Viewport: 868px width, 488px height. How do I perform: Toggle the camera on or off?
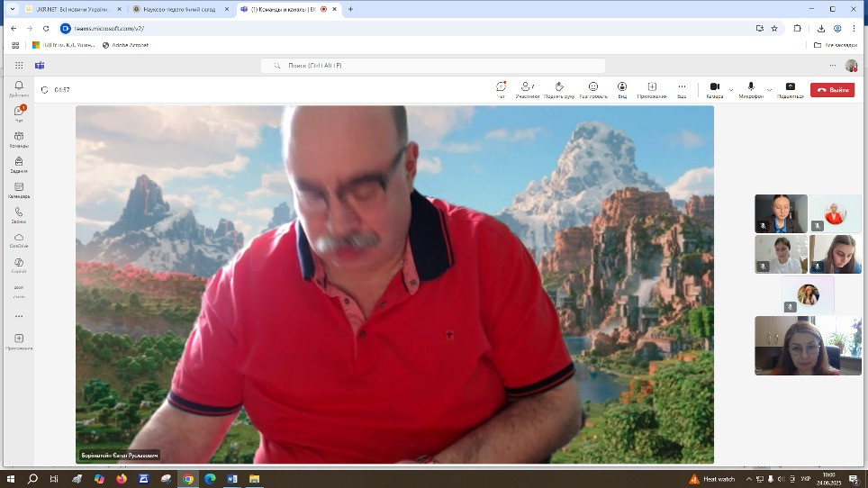(714, 88)
